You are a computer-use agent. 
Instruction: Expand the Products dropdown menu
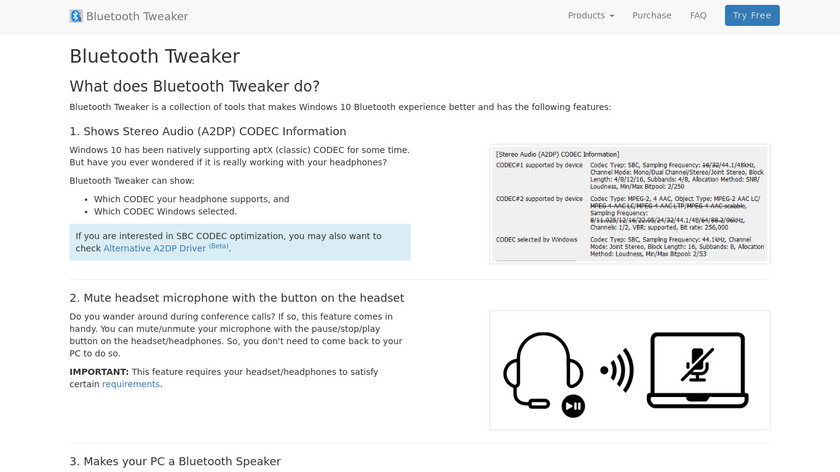click(x=591, y=16)
